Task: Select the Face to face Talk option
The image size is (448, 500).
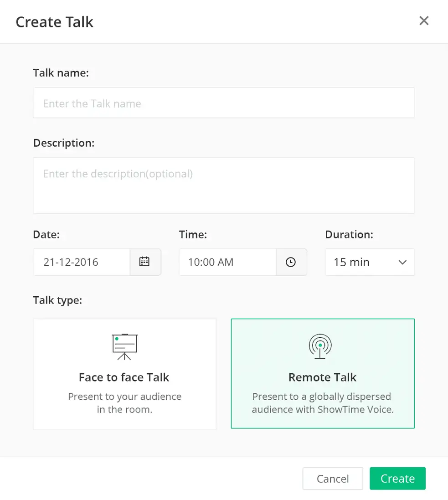Action: (x=125, y=374)
